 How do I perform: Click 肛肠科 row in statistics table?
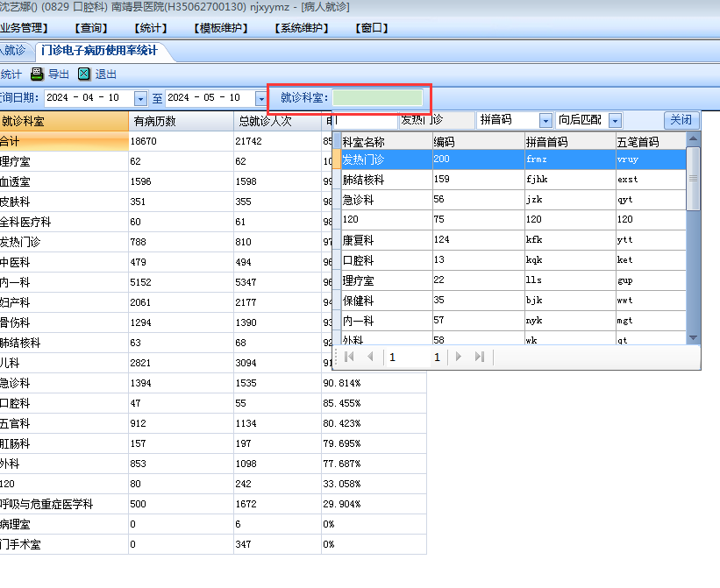pyautogui.click(x=213, y=443)
